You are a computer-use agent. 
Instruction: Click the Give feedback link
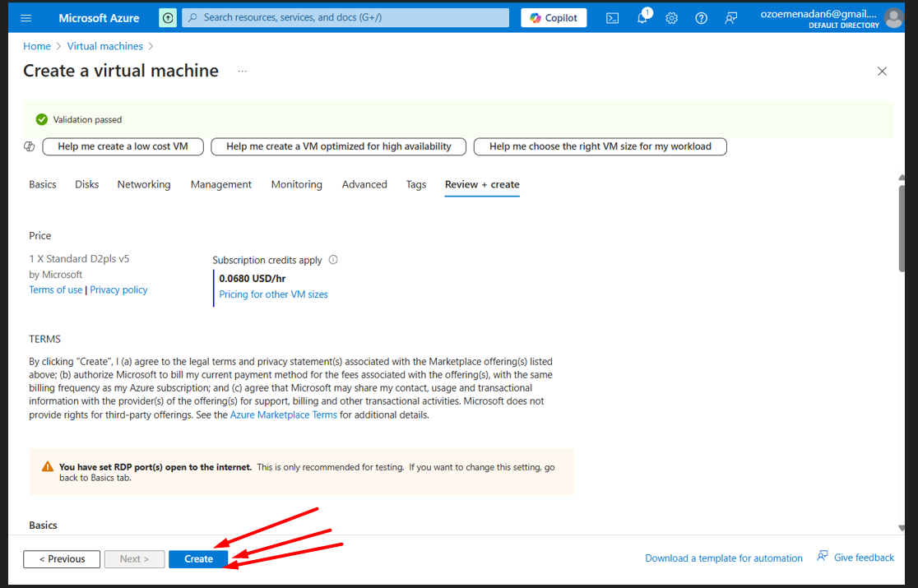coord(855,557)
